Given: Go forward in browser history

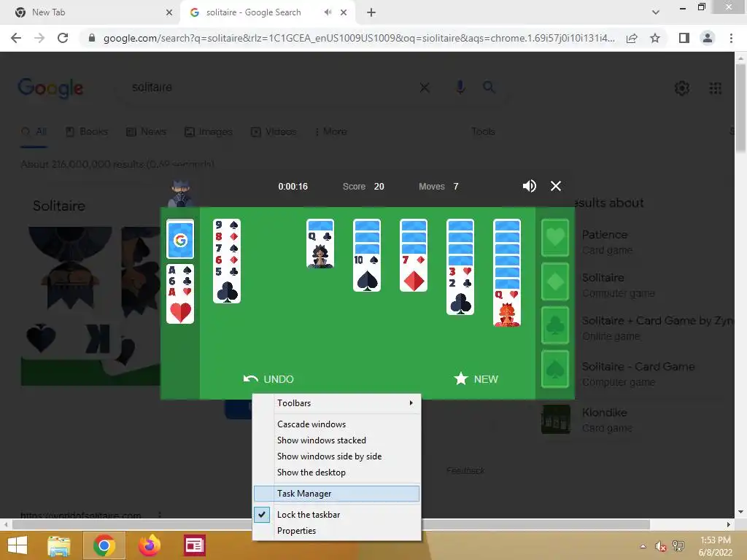Looking at the screenshot, I should (x=39, y=38).
